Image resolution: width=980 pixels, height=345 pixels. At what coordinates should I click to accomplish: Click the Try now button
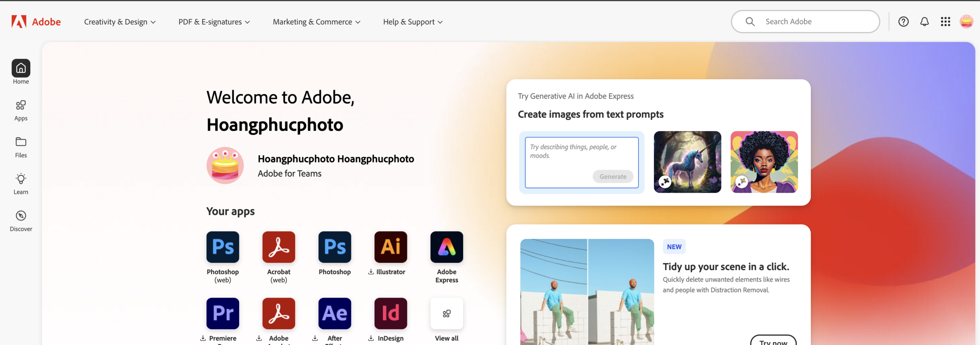click(773, 341)
